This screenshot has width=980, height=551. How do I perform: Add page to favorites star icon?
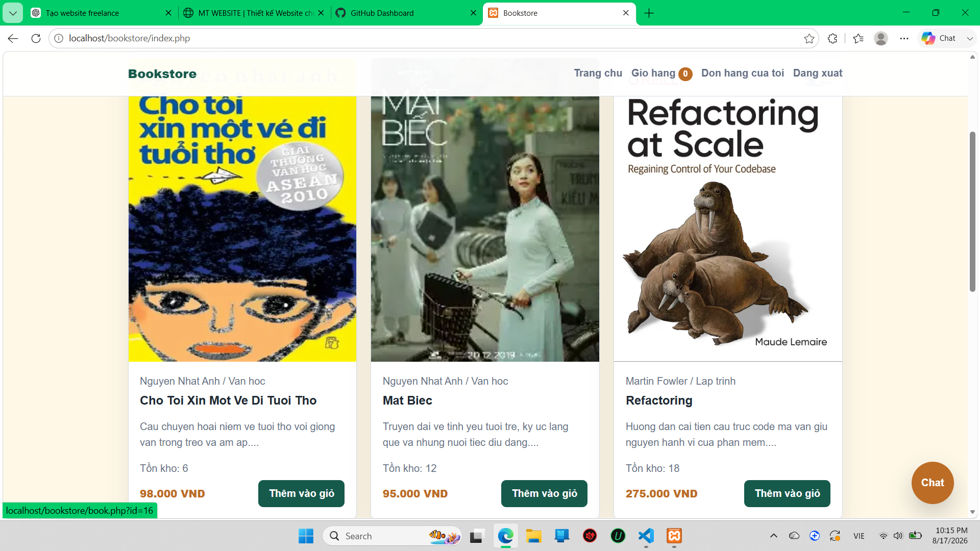(809, 38)
